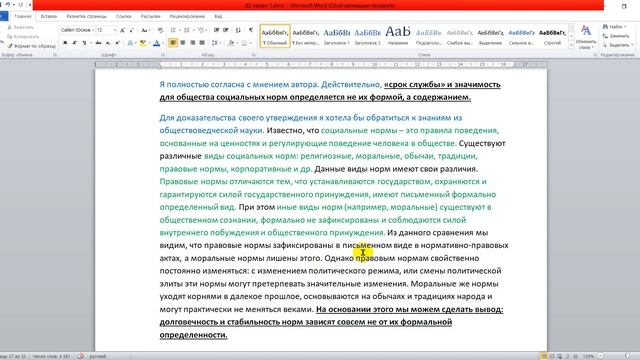Redo action in Quick Access toolbar
Screen dimensions: 640x360
point(20,4)
